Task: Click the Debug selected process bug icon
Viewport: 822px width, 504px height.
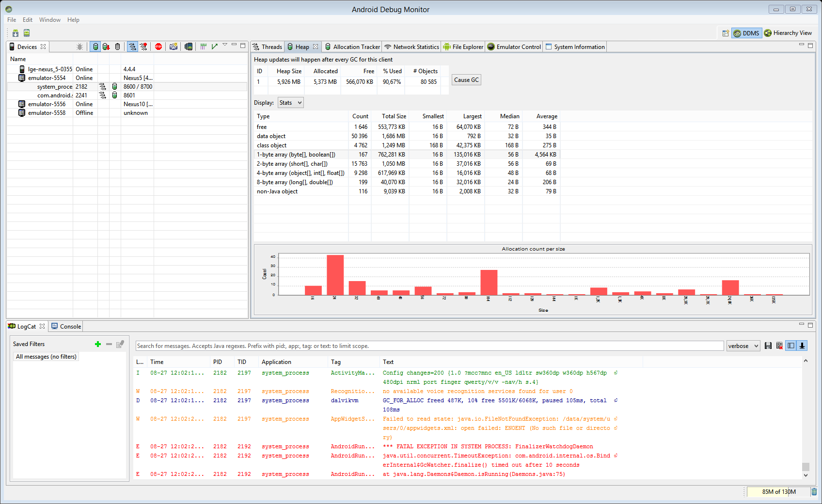Action: [x=79, y=47]
